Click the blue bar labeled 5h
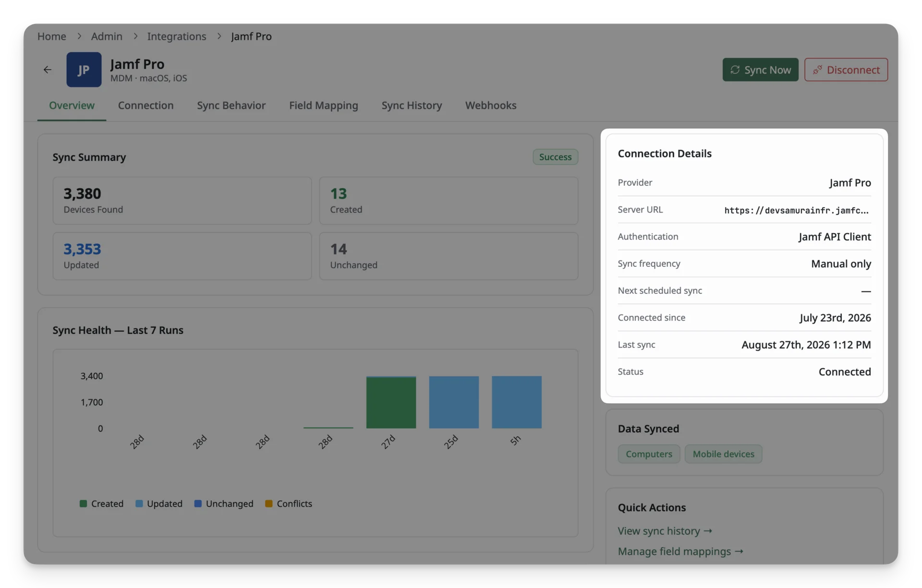This screenshot has width=922, height=588. (516, 402)
